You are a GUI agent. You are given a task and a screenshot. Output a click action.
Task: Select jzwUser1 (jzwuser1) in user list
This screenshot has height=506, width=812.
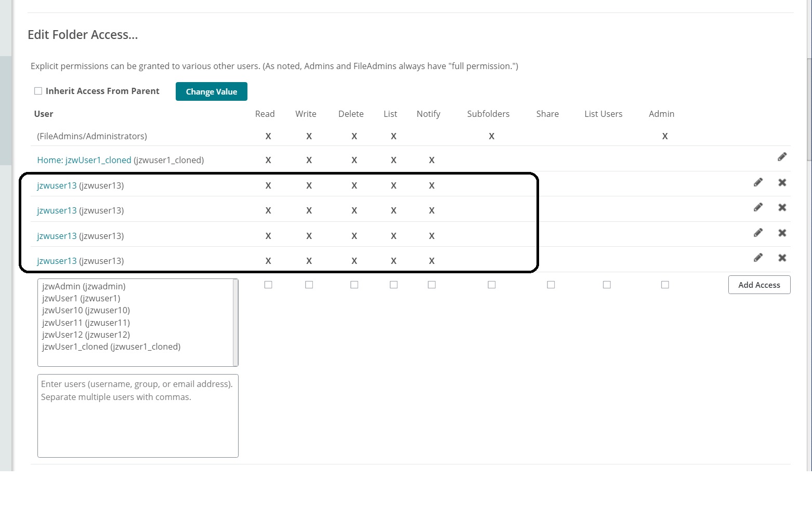pos(81,298)
